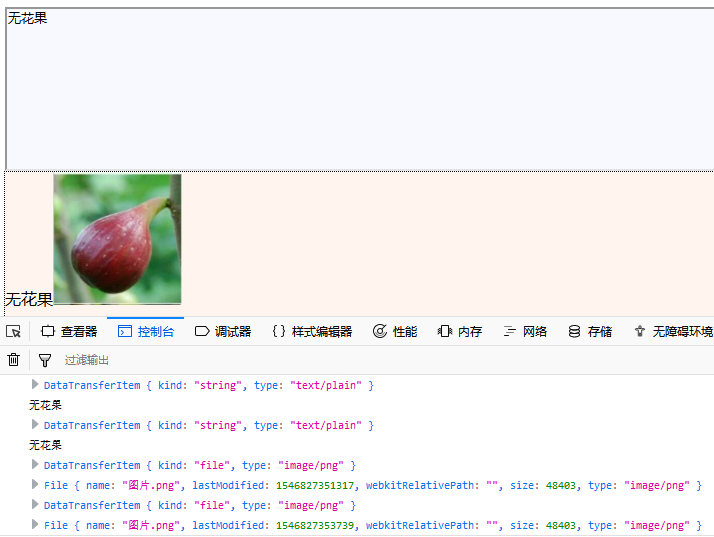Click "图片.png" name in first File row
This screenshot has width=714, height=537.
(x=151, y=485)
